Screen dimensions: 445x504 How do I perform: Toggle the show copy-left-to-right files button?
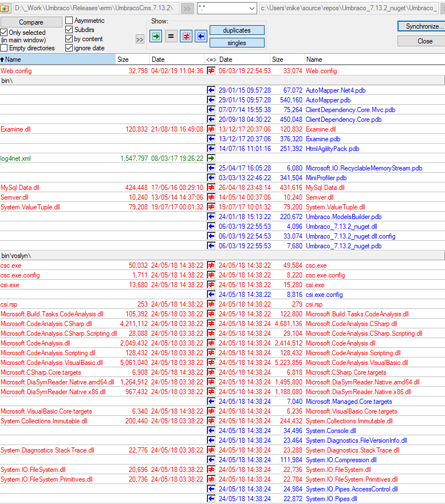[156, 36]
